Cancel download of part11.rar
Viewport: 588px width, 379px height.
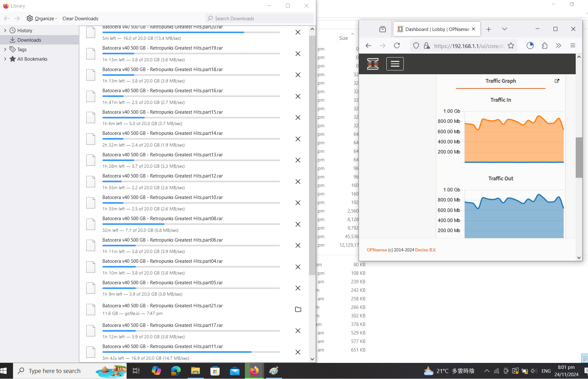click(x=298, y=352)
